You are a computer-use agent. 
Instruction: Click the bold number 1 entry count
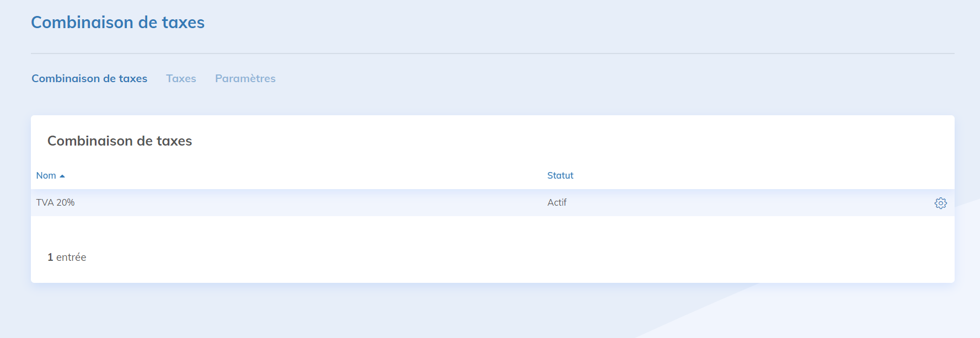pyautogui.click(x=50, y=257)
